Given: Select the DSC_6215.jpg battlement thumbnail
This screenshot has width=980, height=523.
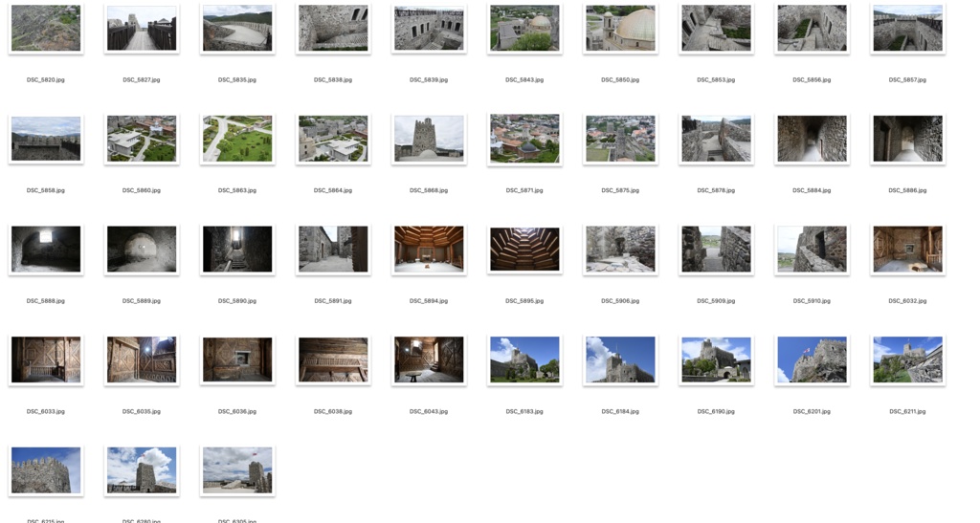Looking at the screenshot, I should click(x=46, y=470).
